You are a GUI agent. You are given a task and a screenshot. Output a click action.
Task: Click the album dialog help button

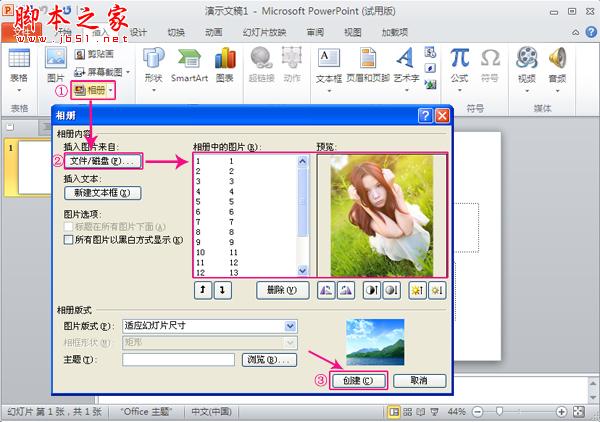pyautogui.click(x=425, y=115)
